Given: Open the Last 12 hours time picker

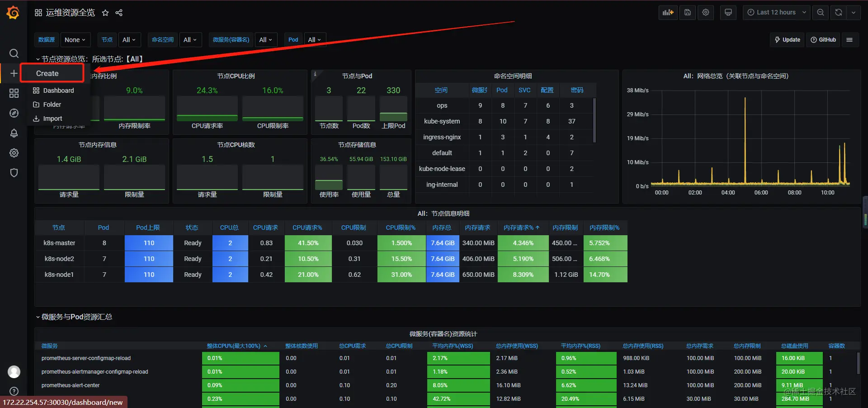Looking at the screenshot, I should click(776, 13).
